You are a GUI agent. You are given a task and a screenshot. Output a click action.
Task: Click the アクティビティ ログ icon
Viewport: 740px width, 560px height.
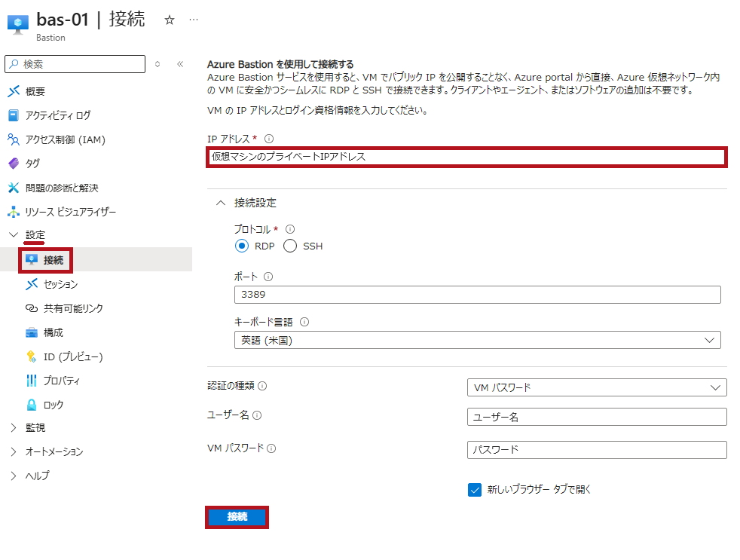[x=14, y=115]
